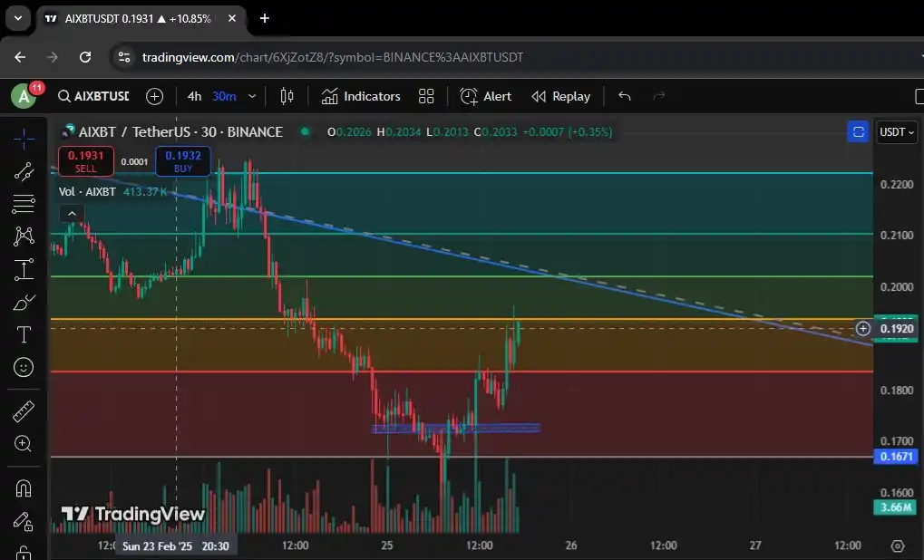924x560 pixels.
Task: Click the blue chart sync button
Action: pos(858,132)
